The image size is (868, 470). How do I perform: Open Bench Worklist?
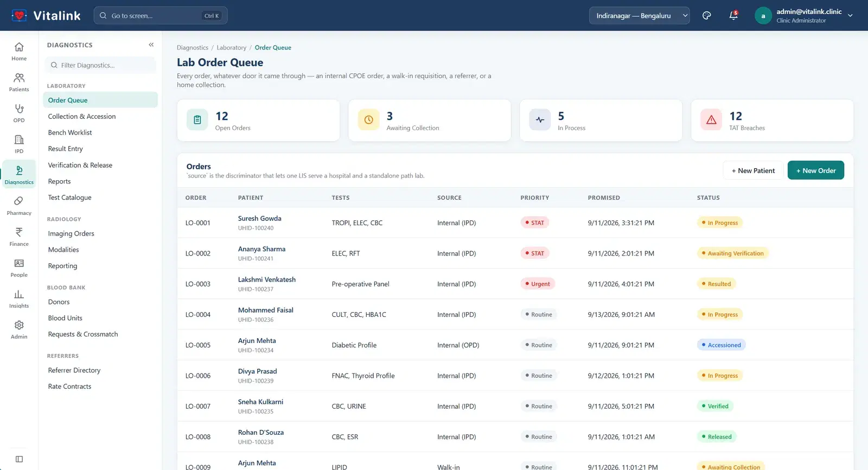(100, 132)
